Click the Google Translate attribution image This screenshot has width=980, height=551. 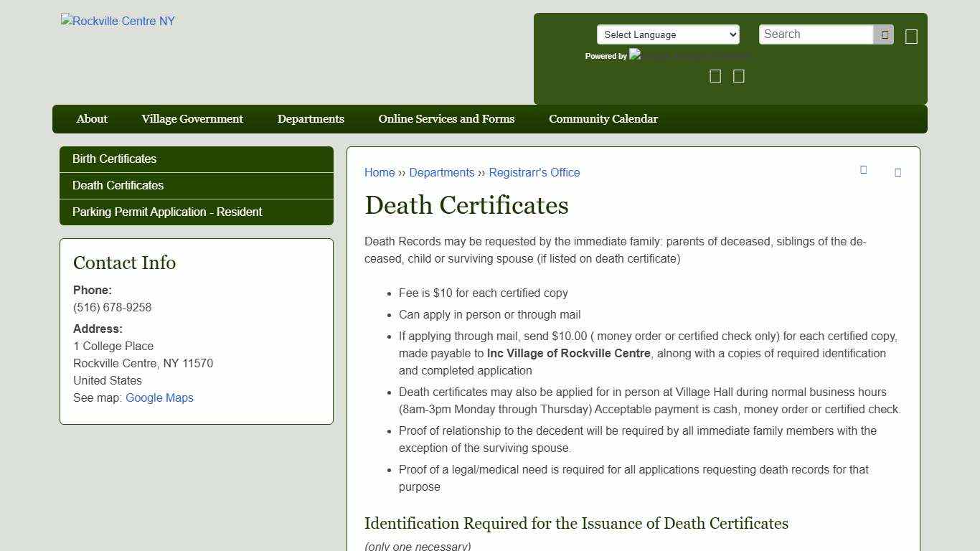pyautogui.click(x=689, y=55)
